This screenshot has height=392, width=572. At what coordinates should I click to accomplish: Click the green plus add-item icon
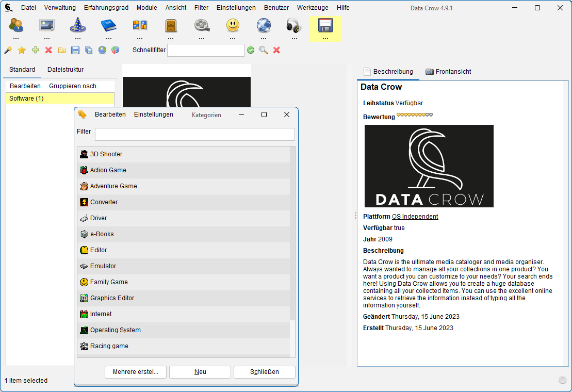click(x=35, y=50)
